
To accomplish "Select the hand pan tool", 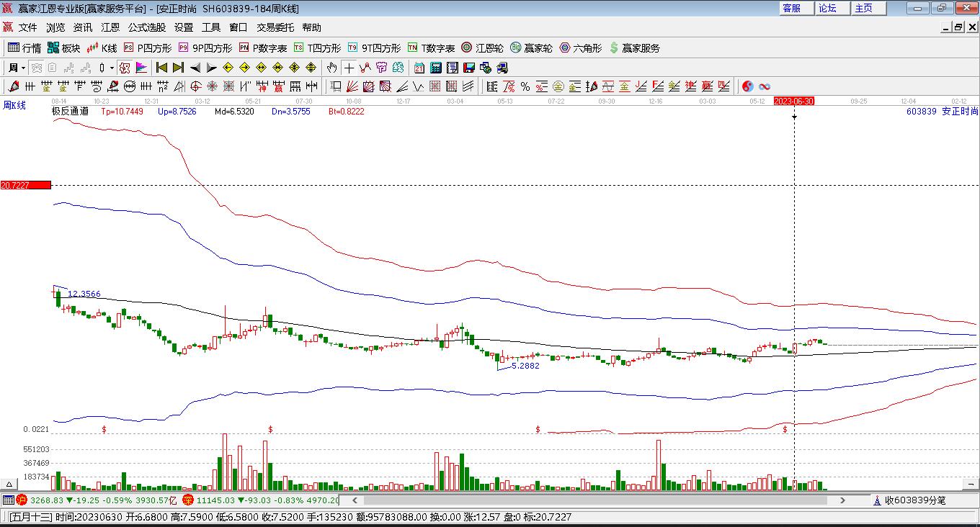I will 331,68.
